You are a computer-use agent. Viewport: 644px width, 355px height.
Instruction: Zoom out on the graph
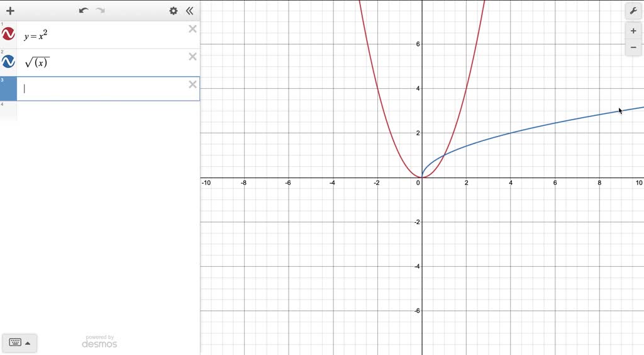click(x=633, y=47)
